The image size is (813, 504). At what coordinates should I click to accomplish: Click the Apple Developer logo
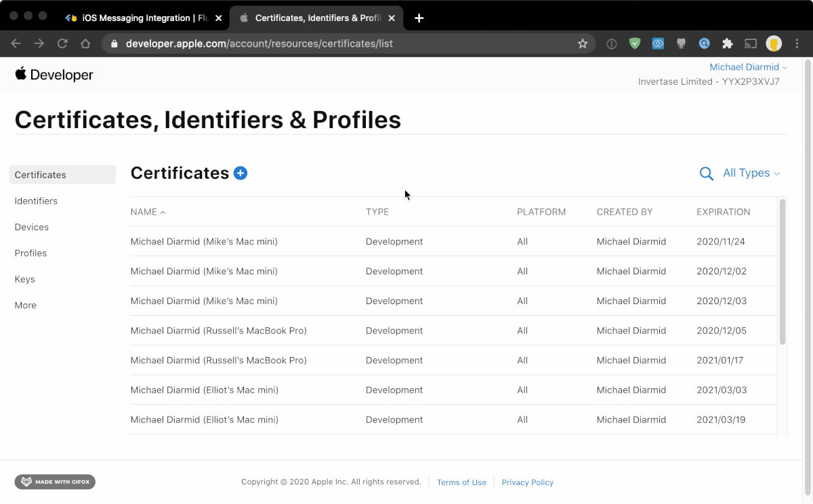click(54, 75)
